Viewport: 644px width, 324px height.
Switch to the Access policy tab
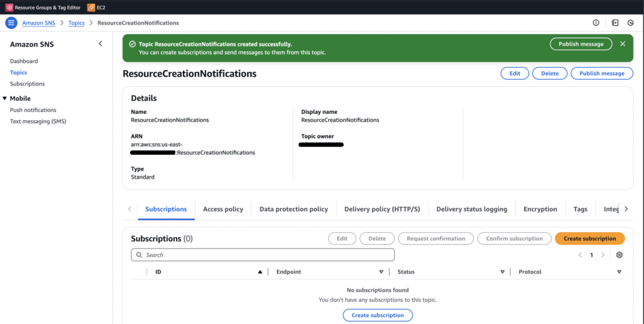tap(223, 209)
